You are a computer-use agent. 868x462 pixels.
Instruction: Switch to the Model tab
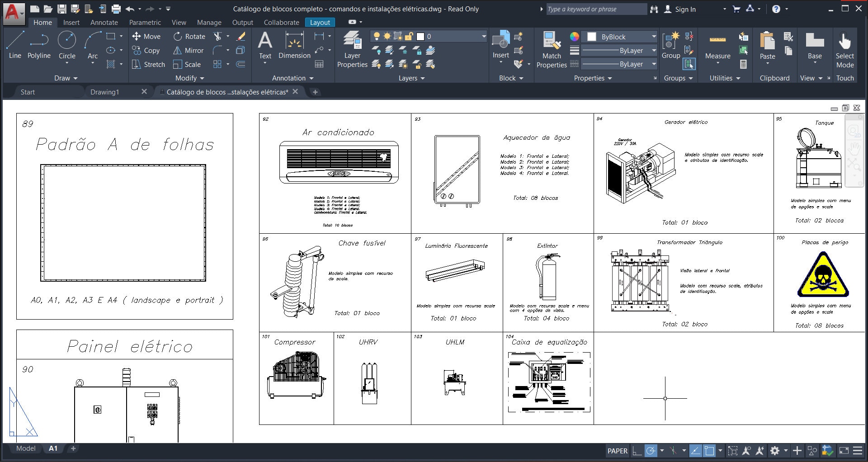pyautogui.click(x=25, y=448)
